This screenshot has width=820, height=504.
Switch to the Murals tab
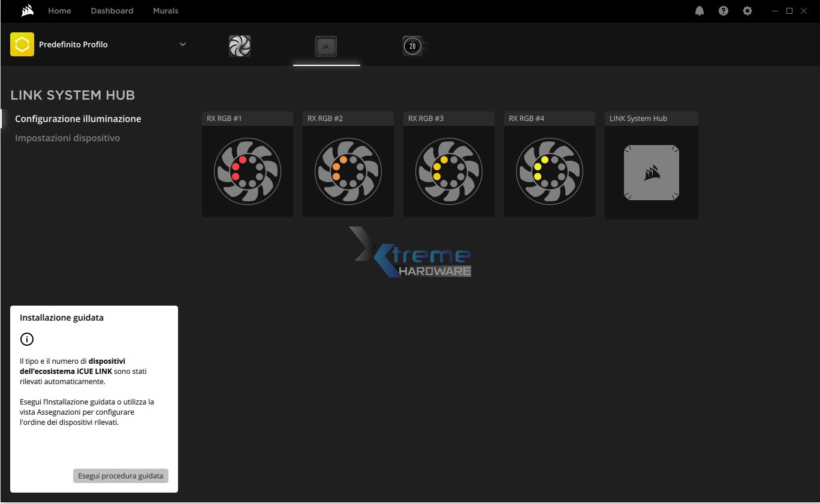[x=165, y=11]
